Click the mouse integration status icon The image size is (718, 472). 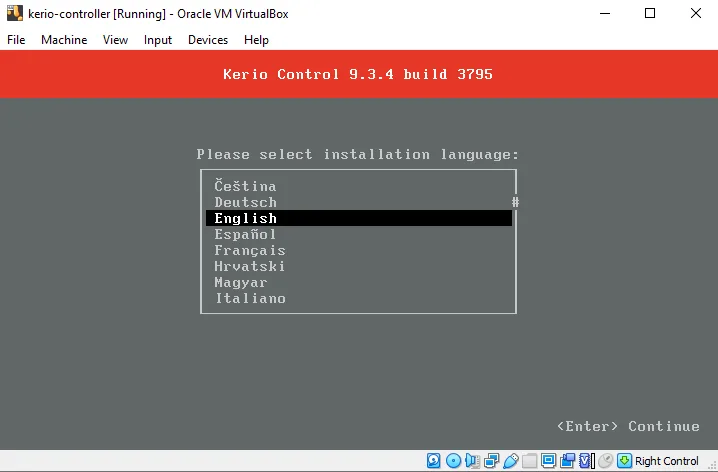pos(605,461)
